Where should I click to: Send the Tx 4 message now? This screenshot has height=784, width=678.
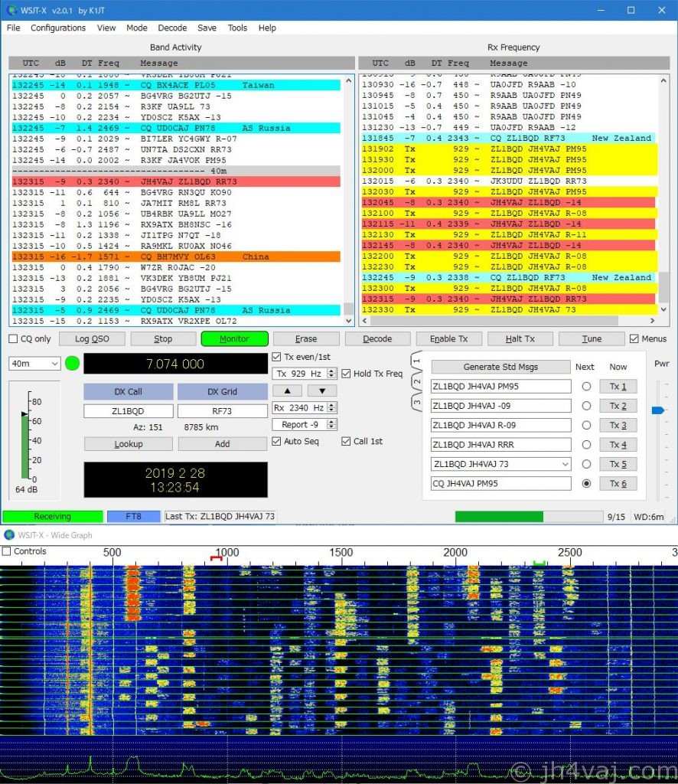618,445
